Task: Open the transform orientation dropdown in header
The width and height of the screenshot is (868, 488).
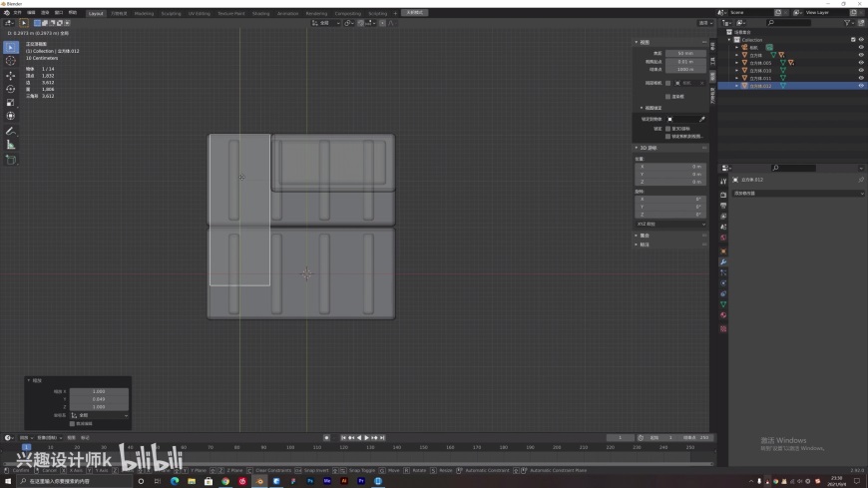Action: click(x=326, y=23)
